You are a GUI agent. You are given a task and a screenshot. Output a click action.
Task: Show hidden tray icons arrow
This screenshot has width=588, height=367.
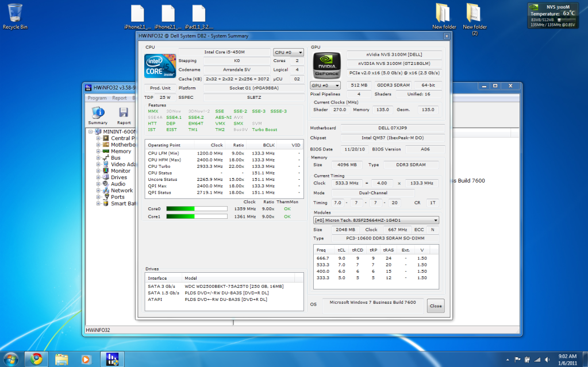(x=508, y=360)
